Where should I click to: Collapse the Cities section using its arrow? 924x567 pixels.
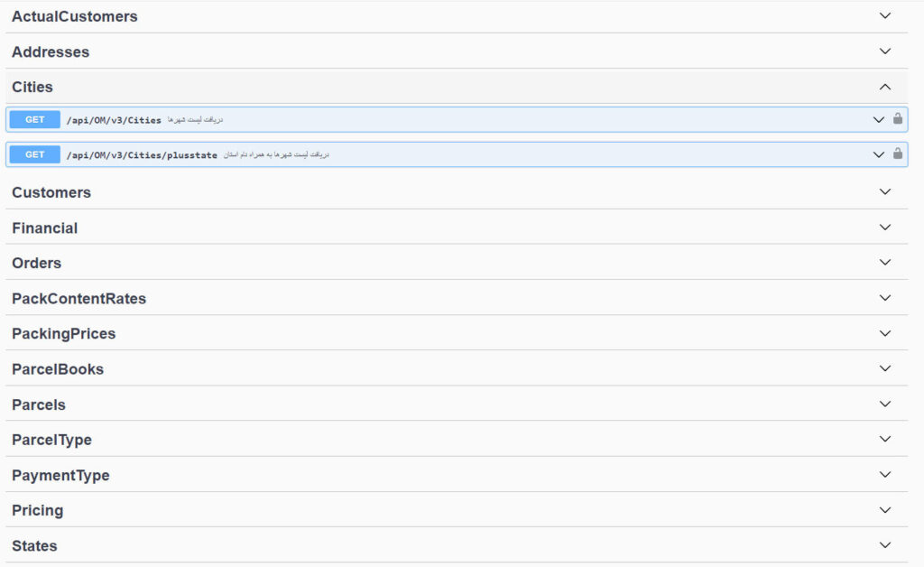point(884,87)
